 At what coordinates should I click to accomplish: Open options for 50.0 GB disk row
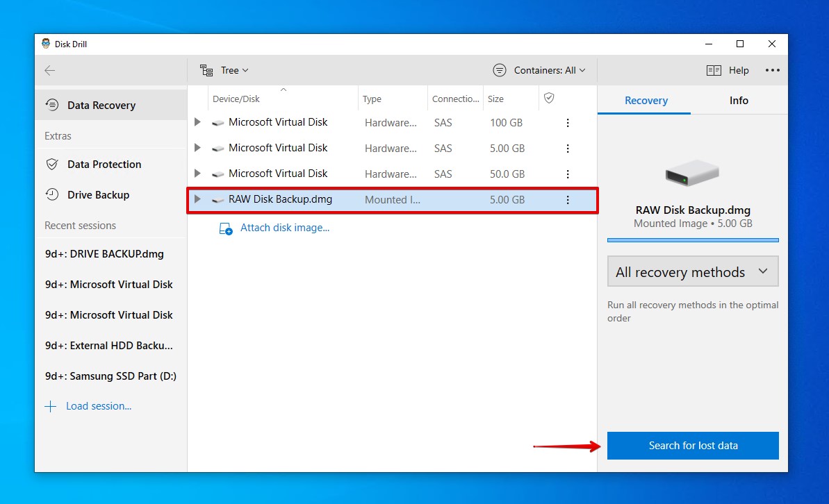pyautogui.click(x=568, y=174)
